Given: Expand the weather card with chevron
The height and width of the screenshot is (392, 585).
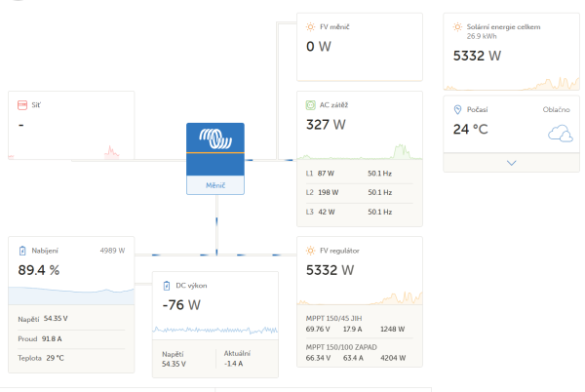Looking at the screenshot, I should click(x=512, y=163).
